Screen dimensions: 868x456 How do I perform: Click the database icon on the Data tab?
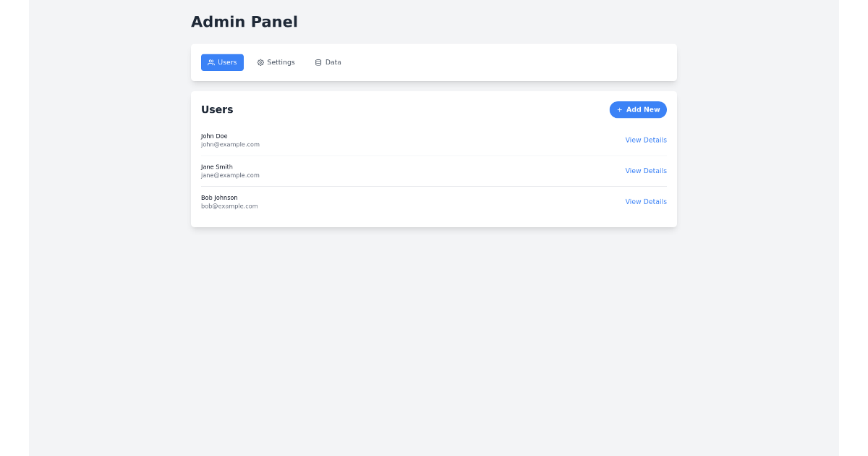[317, 62]
